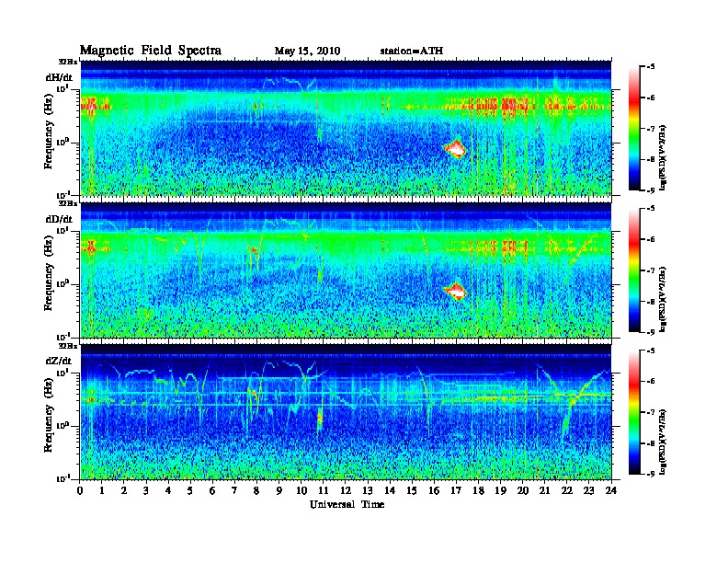
Task: Select the "May 15, 2010" date label
Action: [307, 51]
